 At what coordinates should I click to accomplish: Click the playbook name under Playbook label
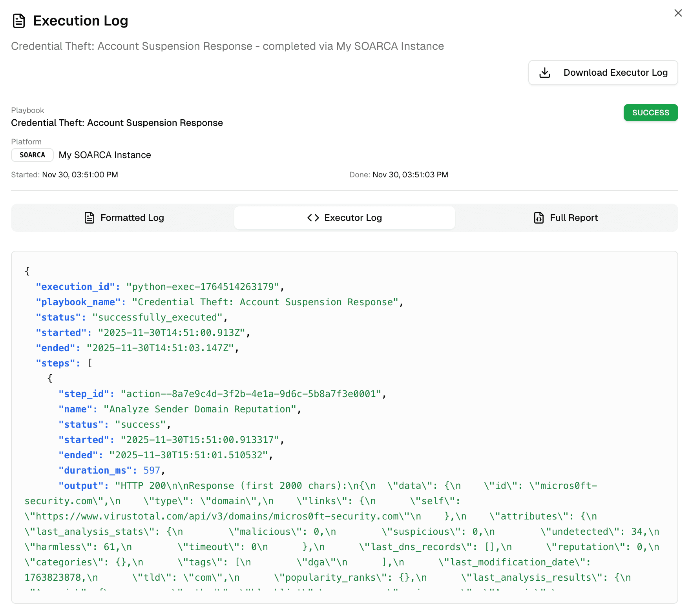coord(117,123)
